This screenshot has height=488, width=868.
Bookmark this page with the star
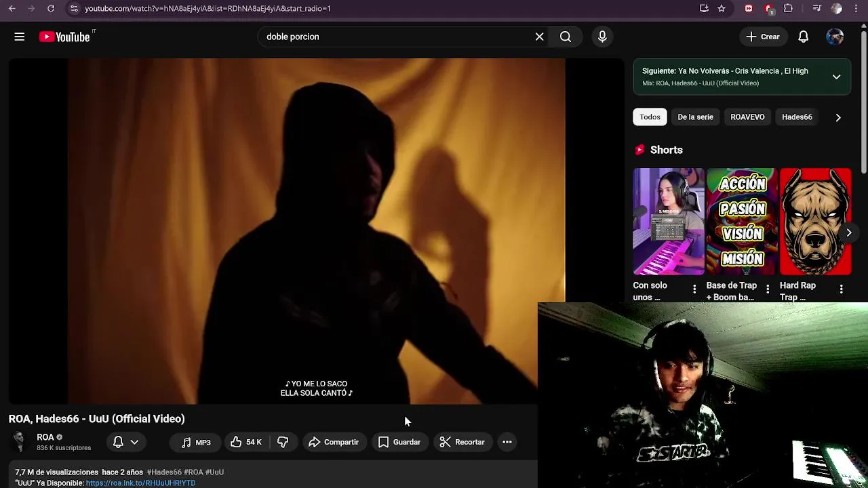click(x=722, y=8)
